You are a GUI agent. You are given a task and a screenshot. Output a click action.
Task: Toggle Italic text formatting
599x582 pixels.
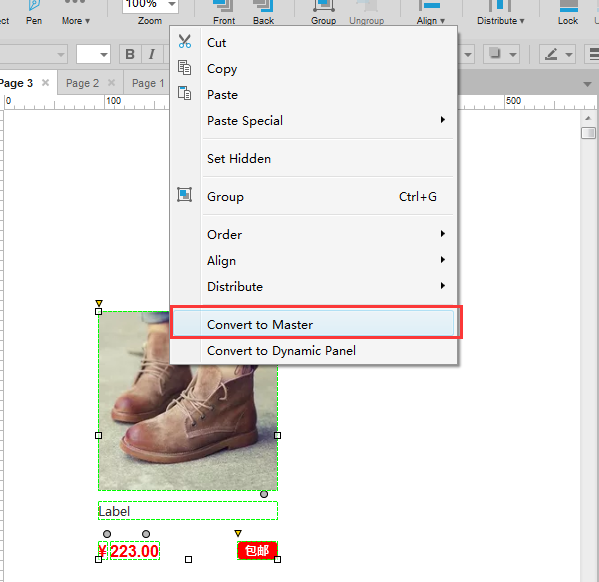point(152,54)
